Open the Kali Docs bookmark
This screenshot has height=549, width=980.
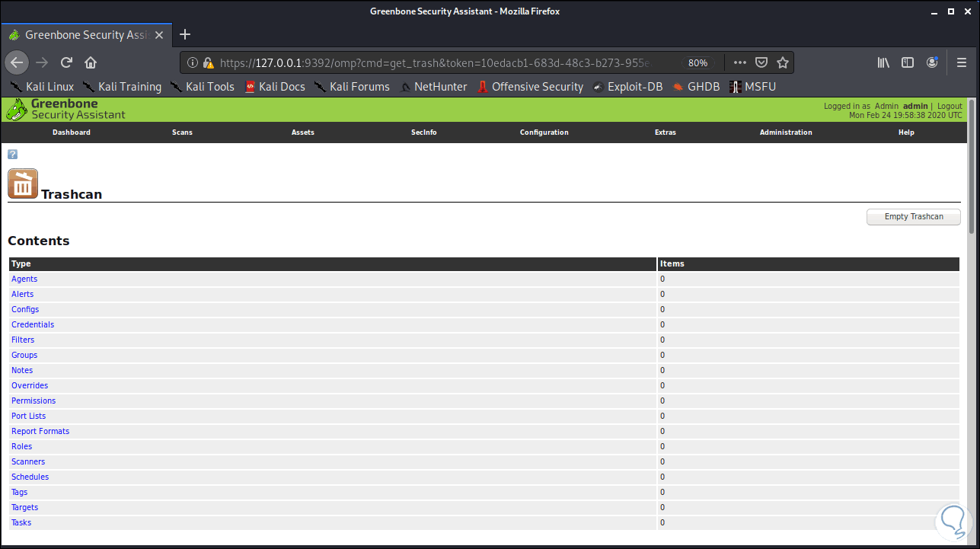coord(275,87)
